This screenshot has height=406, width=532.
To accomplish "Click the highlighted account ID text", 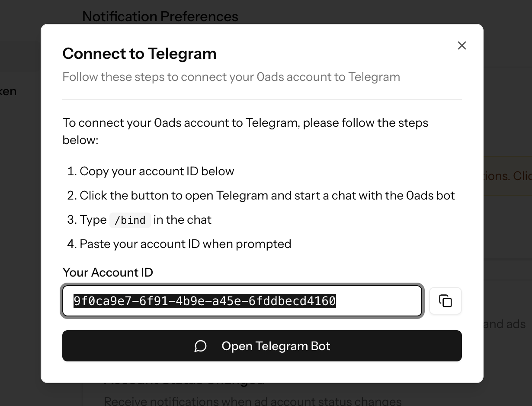I will (203, 300).
